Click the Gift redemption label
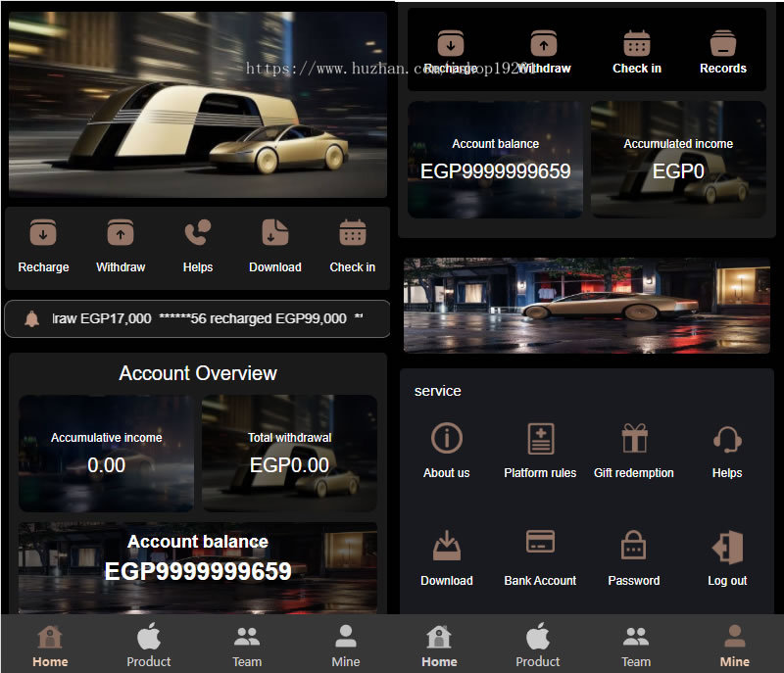The width and height of the screenshot is (784, 673). (x=633, y=472)
